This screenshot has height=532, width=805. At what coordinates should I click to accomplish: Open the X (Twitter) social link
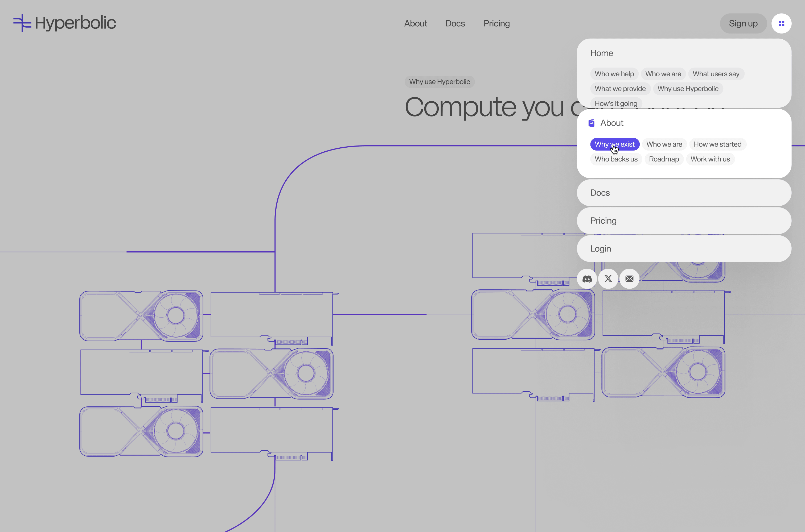(608, 279)
